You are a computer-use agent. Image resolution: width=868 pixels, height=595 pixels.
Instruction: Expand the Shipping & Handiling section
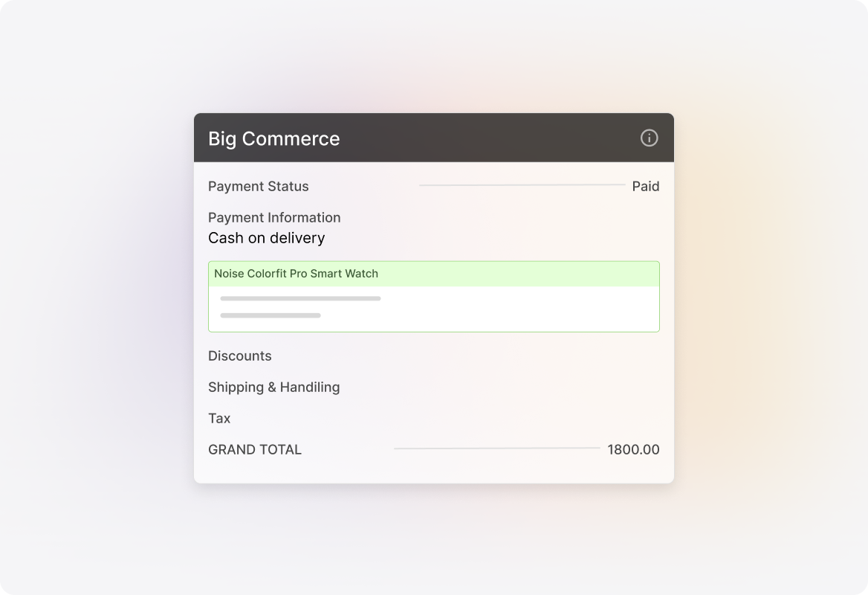[x=273, y=387]
